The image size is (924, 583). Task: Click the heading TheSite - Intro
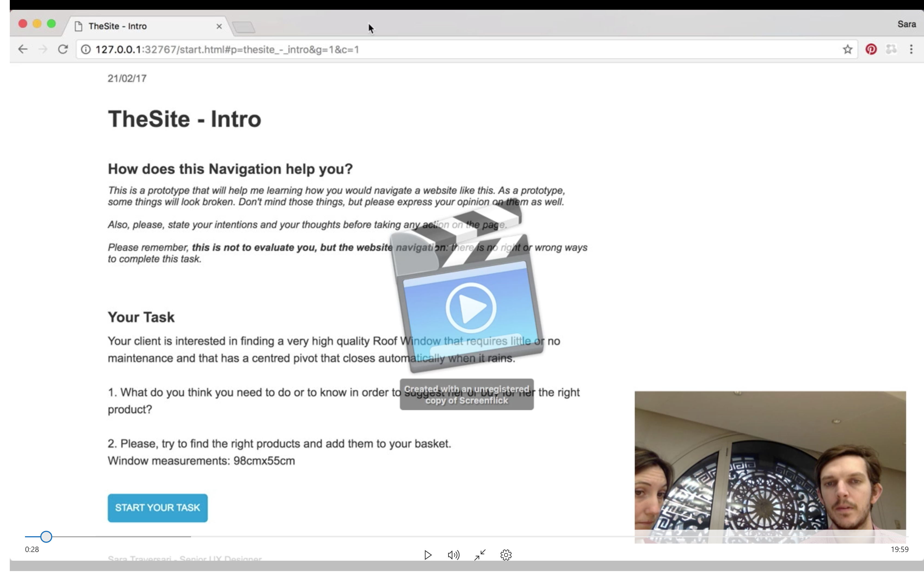pos(184,119)
